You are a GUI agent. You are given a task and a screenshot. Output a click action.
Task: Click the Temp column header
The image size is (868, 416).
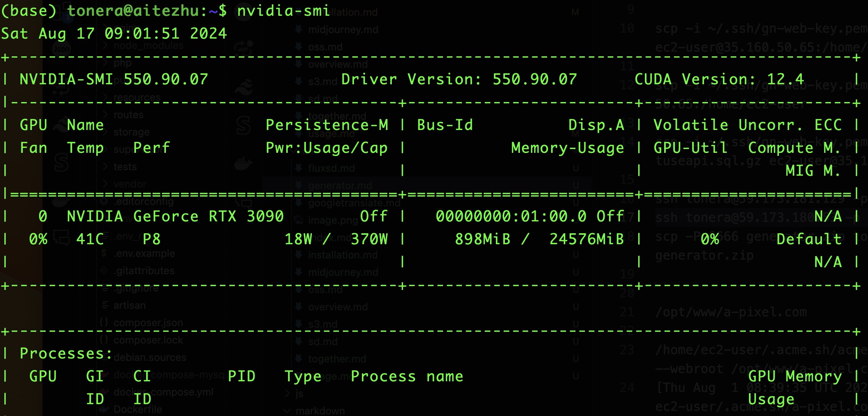coord(86,149)
